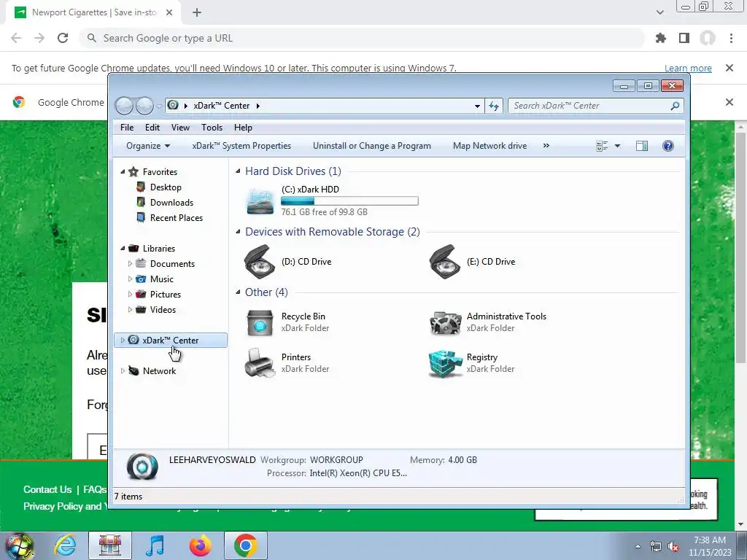Screen dimensions: 747x560
Task: Collapse Devices with Removable Storage group
Action: pyautogui.click(x=238, y=231)
